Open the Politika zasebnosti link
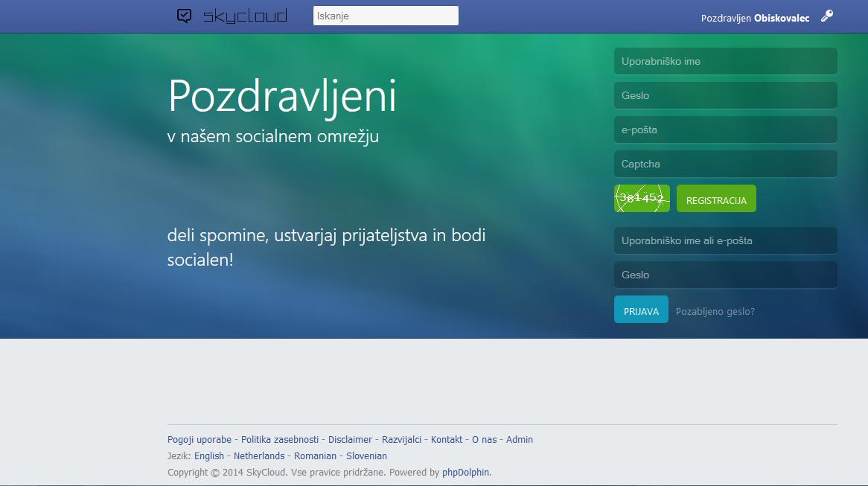The image size is (868, 486). 280,440
